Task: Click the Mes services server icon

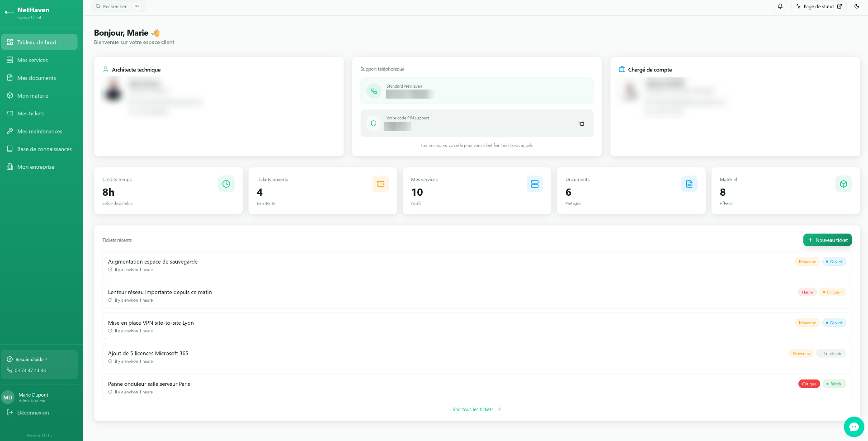Action: coord(535,184)
